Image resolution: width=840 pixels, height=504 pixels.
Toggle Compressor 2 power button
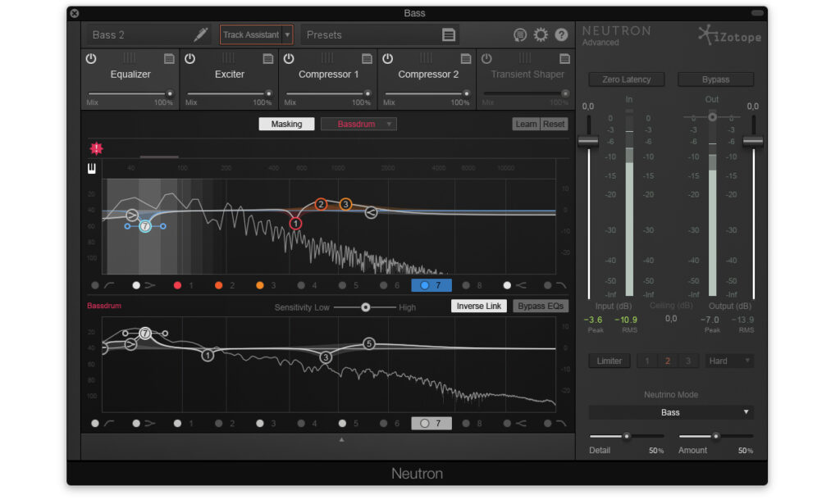pyautogui.click(x=387, y=58)
